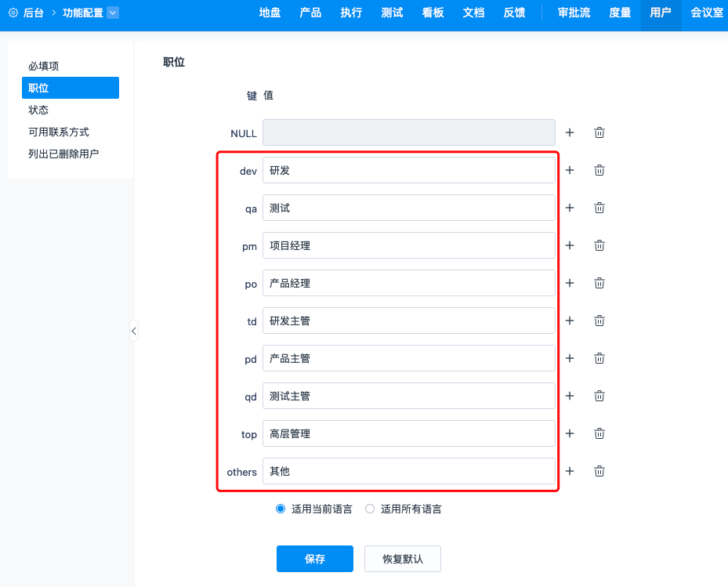728x587 pixels.
Task: Add a row after the pd entry
Action: coord(570,358)
